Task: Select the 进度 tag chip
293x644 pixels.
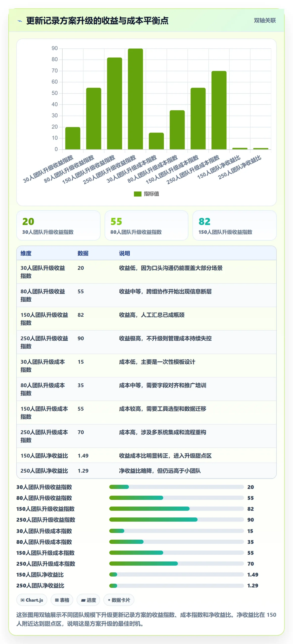Action: tap(88, 600)
